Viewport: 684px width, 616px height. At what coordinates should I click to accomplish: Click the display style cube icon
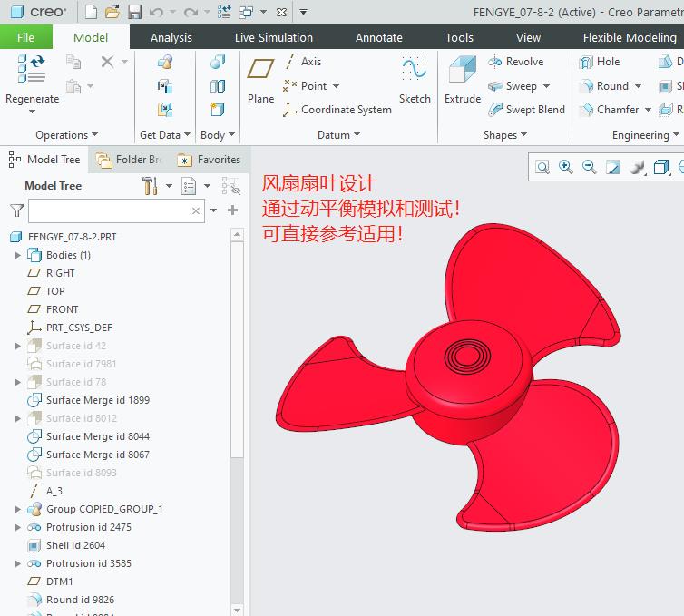[661, 167]
